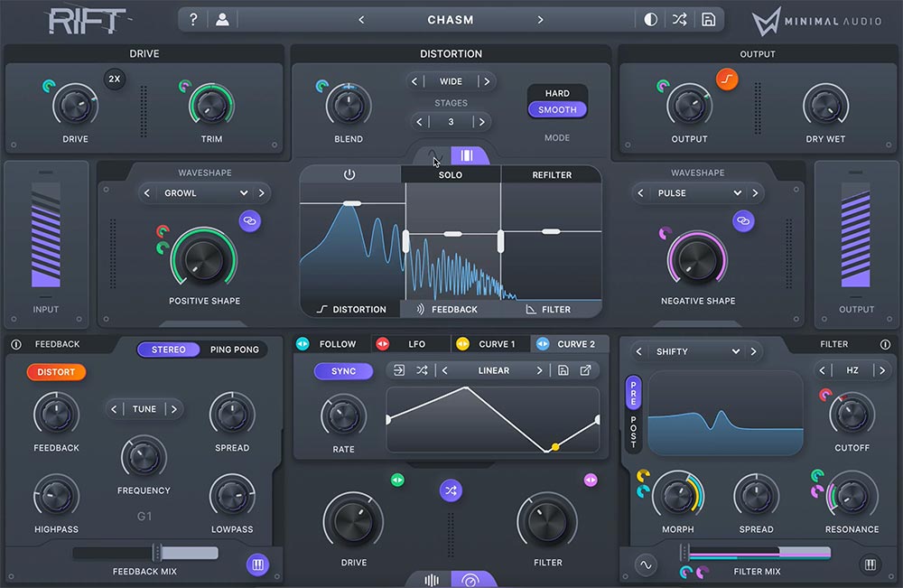Toggle the DISTORT option in Feedback panel
This screenshot has height=588, width=903.
[55, 371]
